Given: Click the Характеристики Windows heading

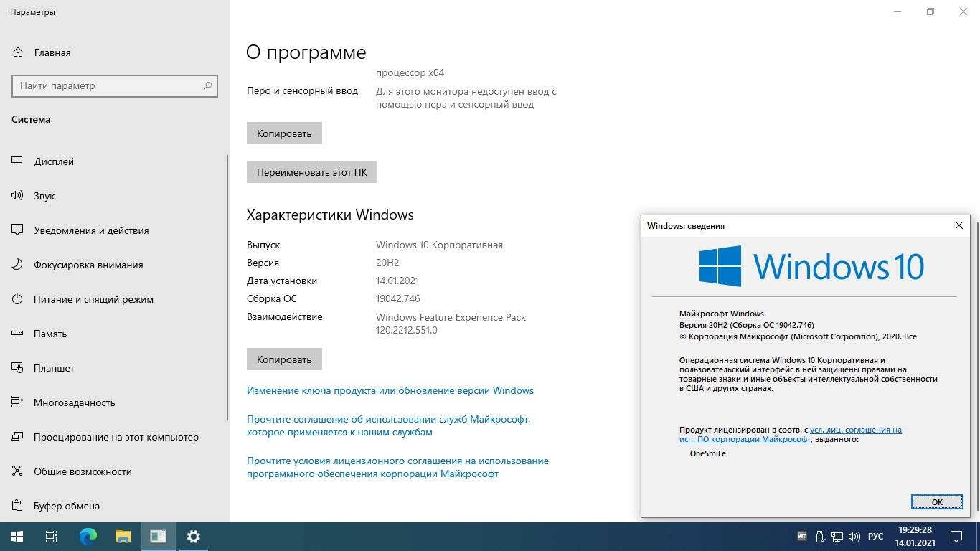Looking at the screenshot, I should (x=330, y=215).
